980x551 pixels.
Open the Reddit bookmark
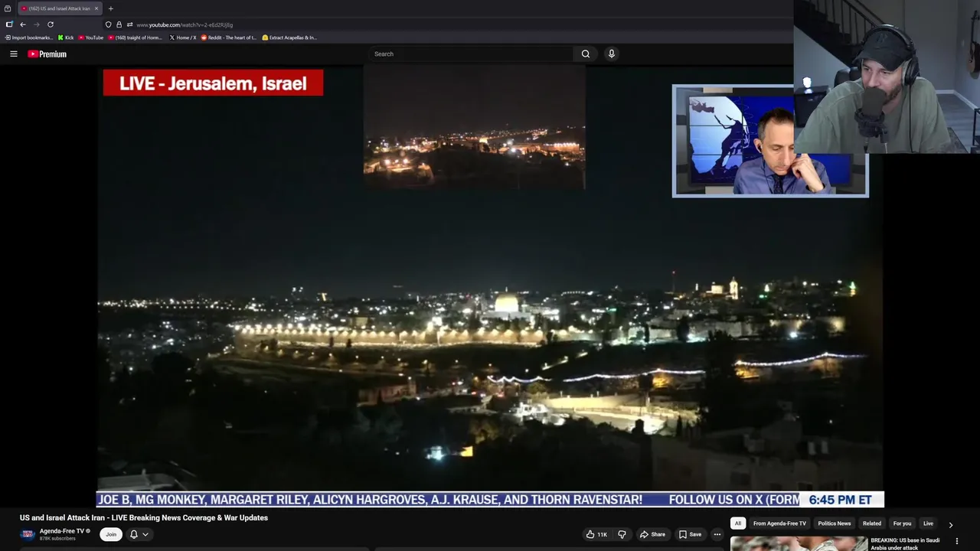[228, 37]
